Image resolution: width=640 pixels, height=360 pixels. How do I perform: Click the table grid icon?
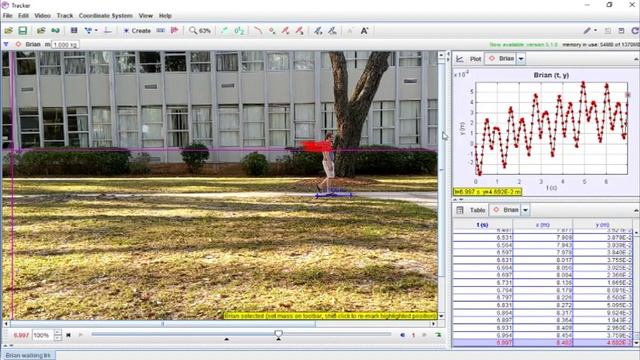pyautogui.click(x=460, y=210)
